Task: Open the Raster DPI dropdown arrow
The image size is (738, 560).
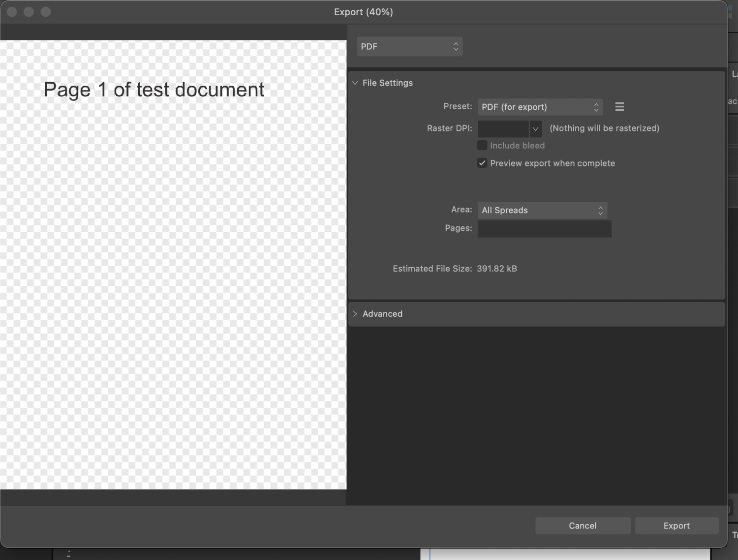Action: pos(535,128)
